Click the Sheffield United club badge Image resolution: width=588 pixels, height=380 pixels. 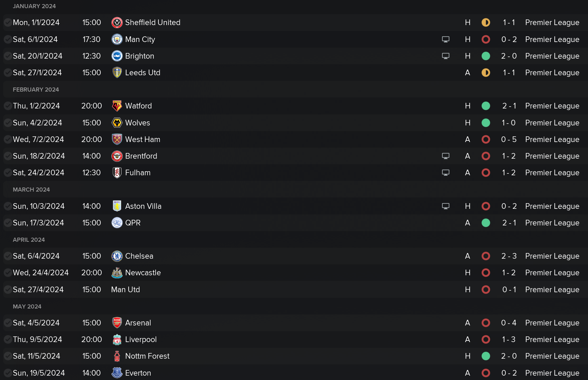point(117,23)
